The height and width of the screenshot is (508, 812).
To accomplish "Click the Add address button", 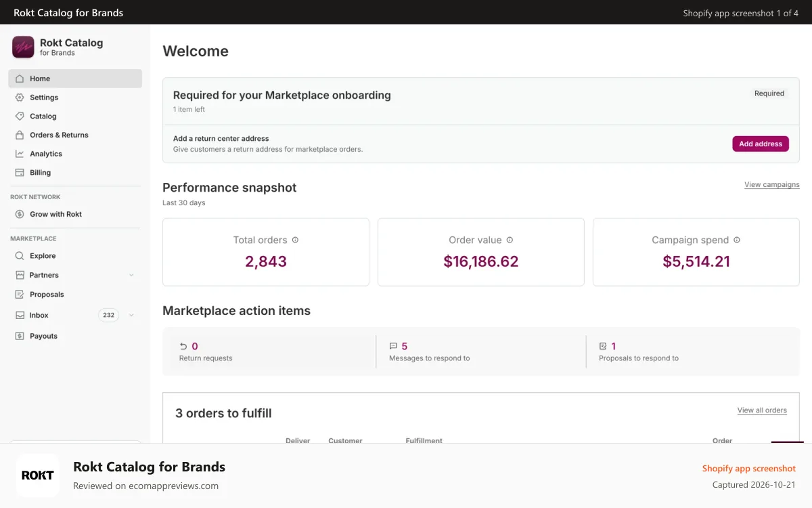I will (761, 144).
